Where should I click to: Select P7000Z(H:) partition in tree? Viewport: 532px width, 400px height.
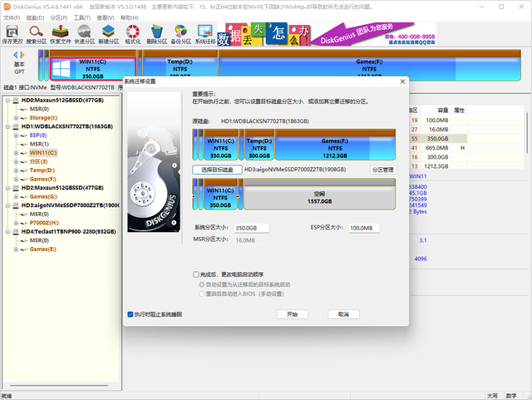(x=44, y=223)
